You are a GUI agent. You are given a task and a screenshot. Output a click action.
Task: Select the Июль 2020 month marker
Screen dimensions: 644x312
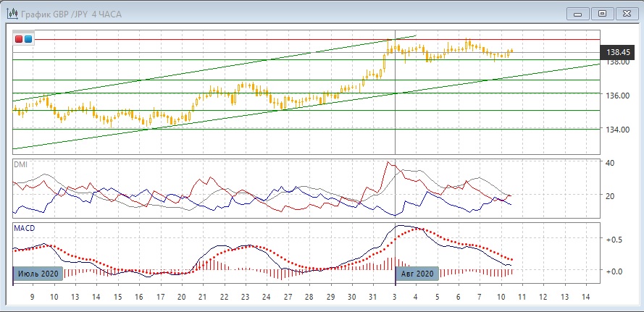click(38, 274)
